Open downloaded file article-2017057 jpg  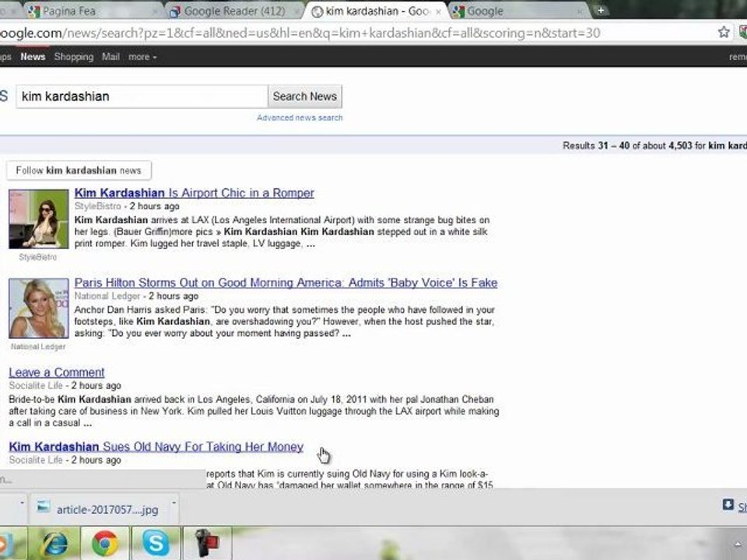coord(100,509)
